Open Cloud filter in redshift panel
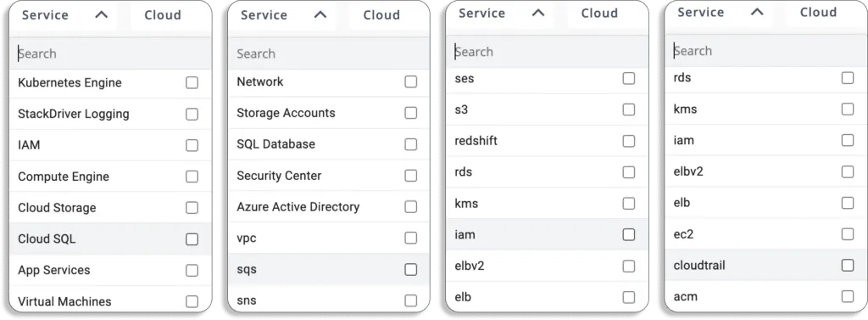Screen dimensions: 868x320 599,14
